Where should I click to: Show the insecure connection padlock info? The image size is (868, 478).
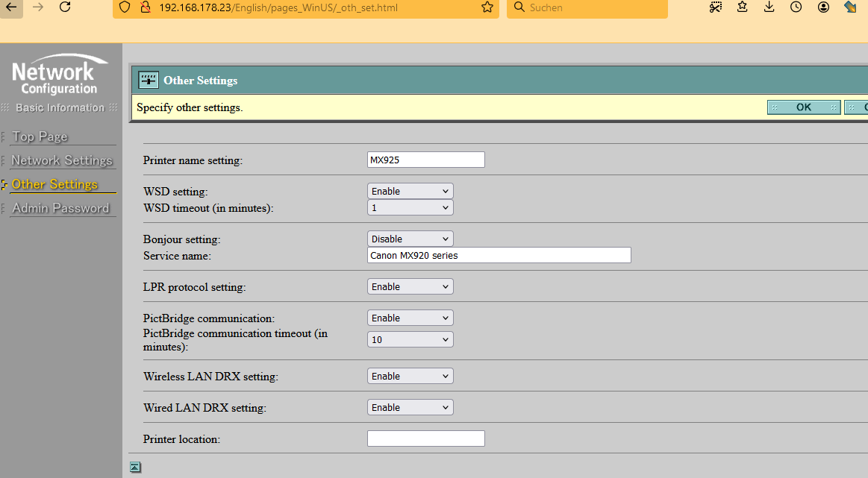tap(145, 7)
